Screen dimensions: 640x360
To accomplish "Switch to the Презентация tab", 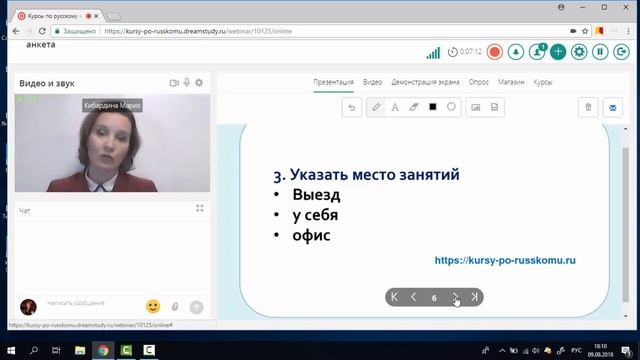I will [x=333, y=82].
